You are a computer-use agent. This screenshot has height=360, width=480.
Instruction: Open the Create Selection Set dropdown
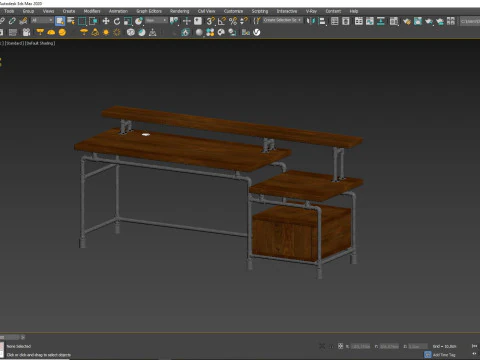tap(282, 20)
